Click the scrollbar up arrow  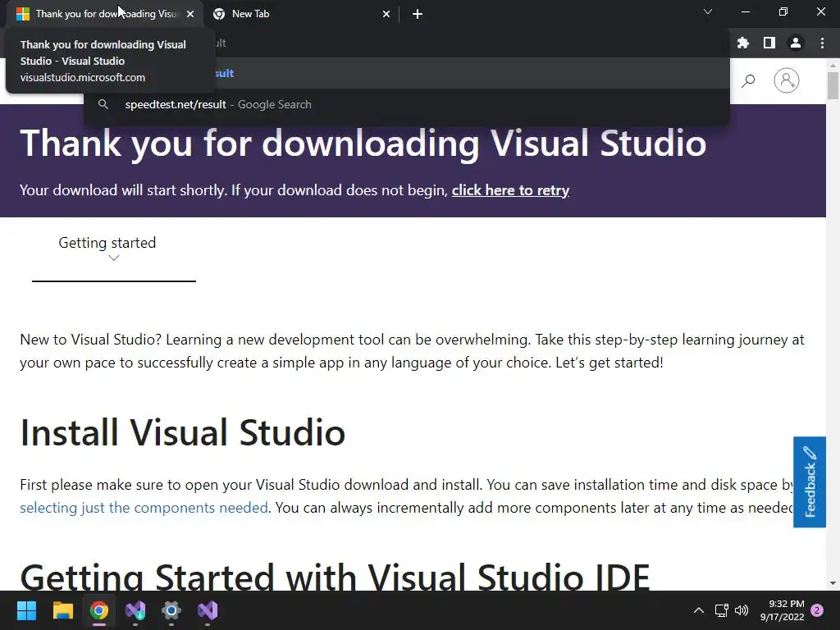tap(833, 65)
